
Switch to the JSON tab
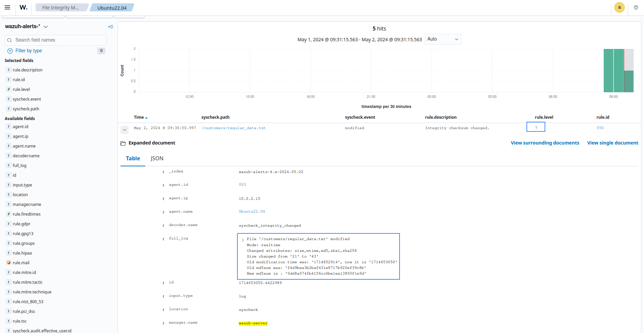157,158
